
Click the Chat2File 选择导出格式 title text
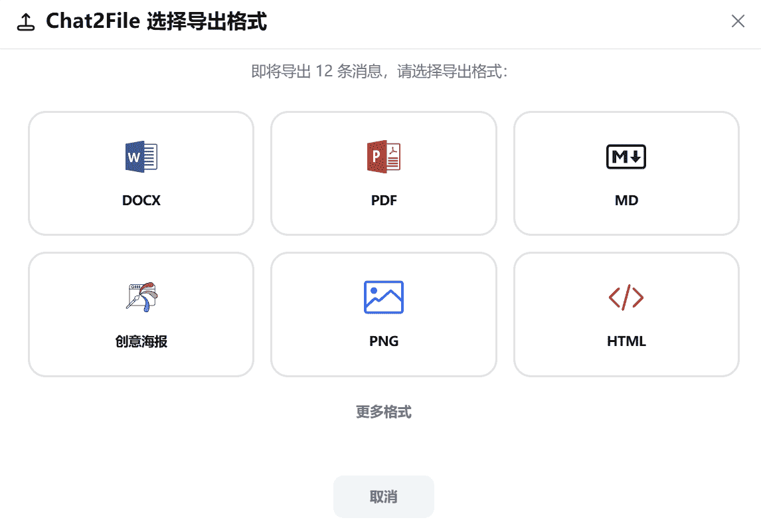click(x=156, y=21)
